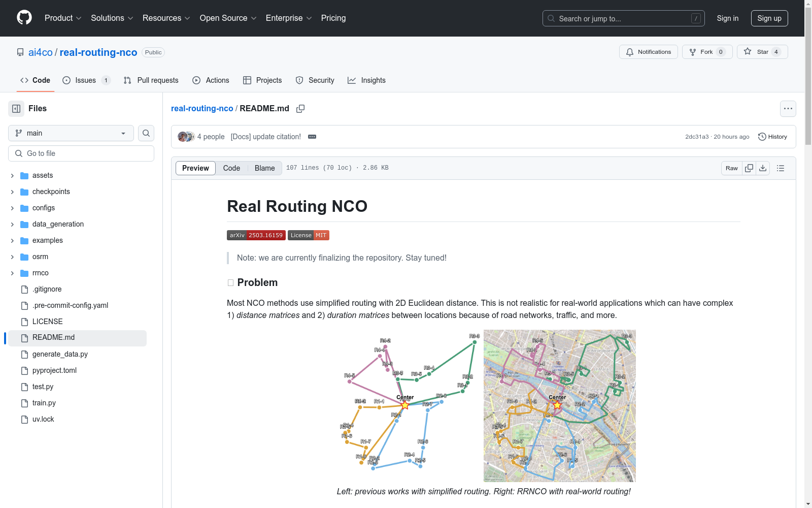Copy the README.md file path

[300, 109]
